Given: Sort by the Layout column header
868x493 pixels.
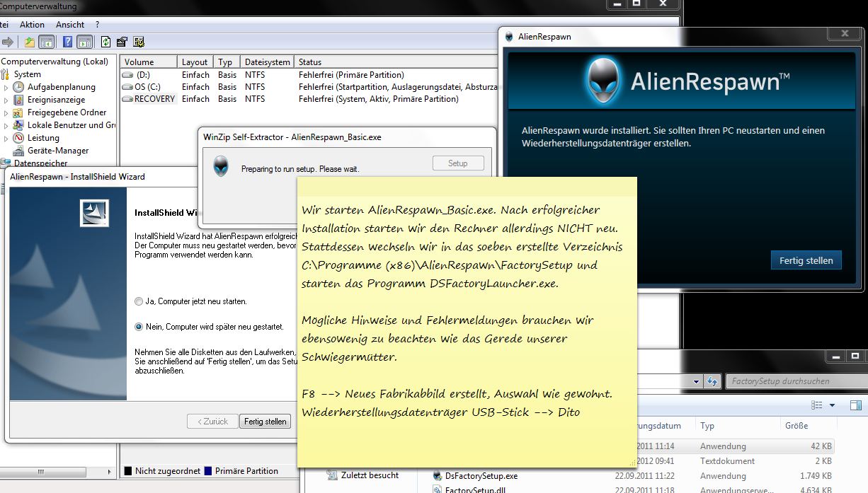Looking at the screenshot, I should pos(195,62).
